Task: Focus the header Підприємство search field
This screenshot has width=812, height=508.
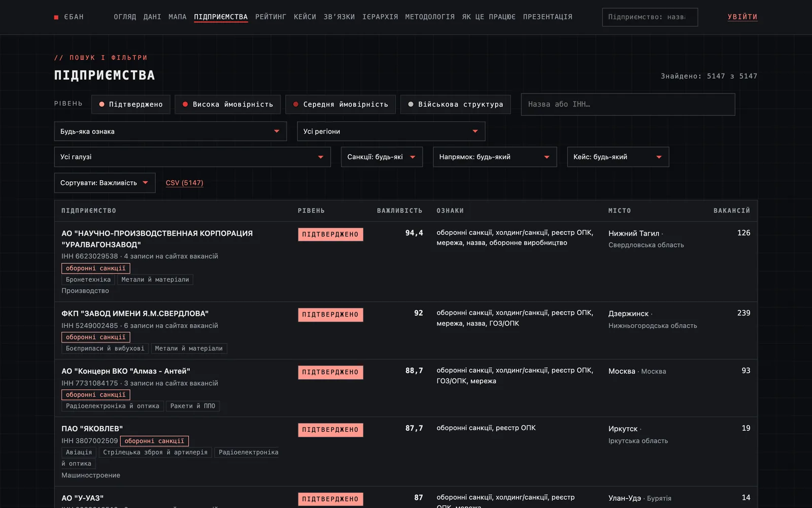Action: click(x=650, y=17)
